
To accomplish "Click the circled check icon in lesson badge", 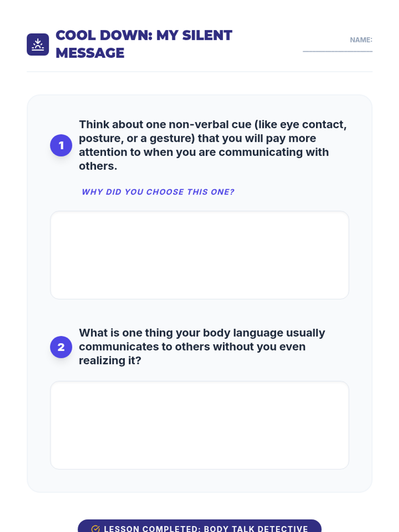I will click(x=95, y=528).
